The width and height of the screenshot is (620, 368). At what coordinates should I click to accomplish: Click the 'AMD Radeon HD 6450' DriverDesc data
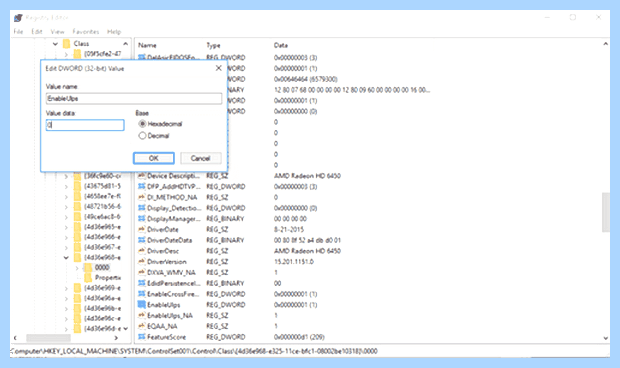pyautogui.click(x=307, y=251)
